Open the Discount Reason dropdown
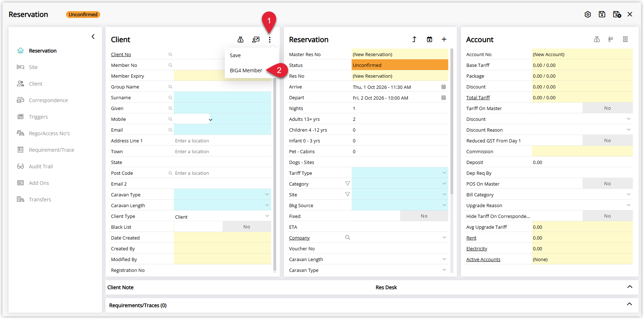This screenshot has height=319, width=644. [582, 130]
